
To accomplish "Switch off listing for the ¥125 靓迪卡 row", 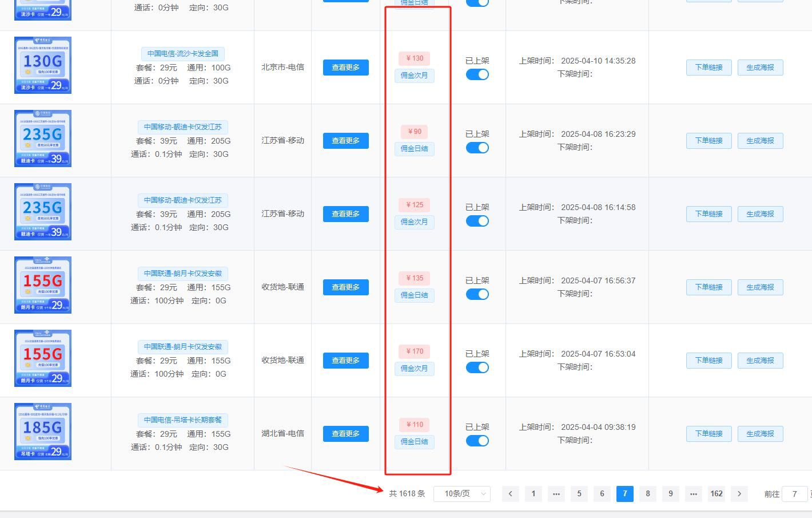I will [477, 221].
